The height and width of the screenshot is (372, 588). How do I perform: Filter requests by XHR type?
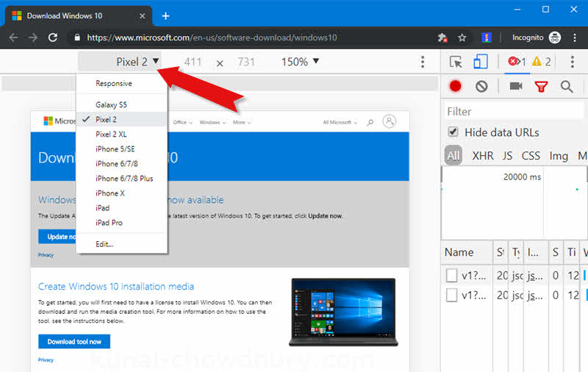click(483, 156)
